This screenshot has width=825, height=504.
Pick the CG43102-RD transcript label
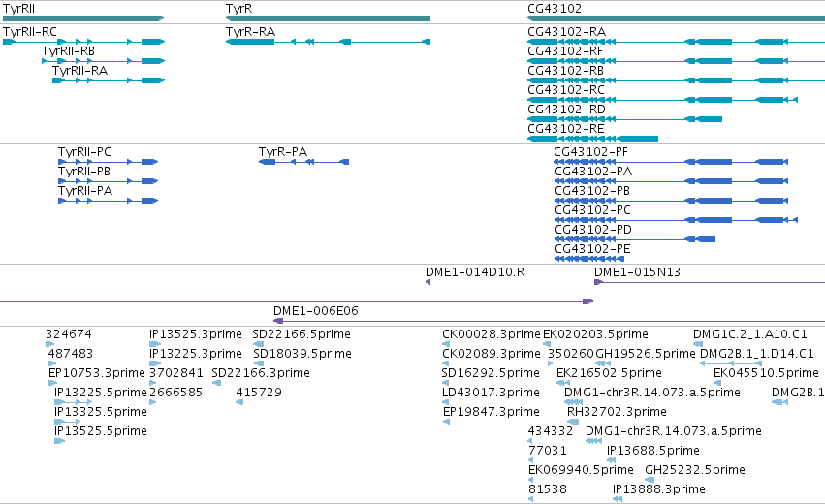(x=567, y=110)
